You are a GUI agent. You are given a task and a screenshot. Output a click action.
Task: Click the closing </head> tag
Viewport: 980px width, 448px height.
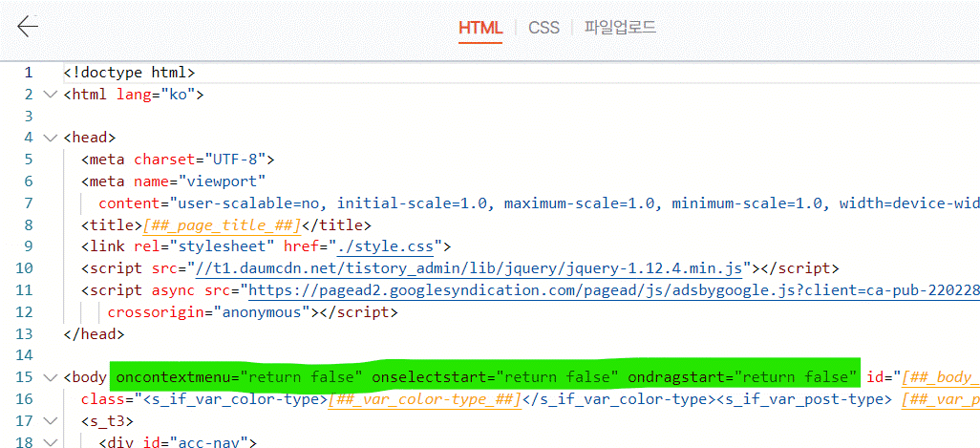[x=94, y=334]
